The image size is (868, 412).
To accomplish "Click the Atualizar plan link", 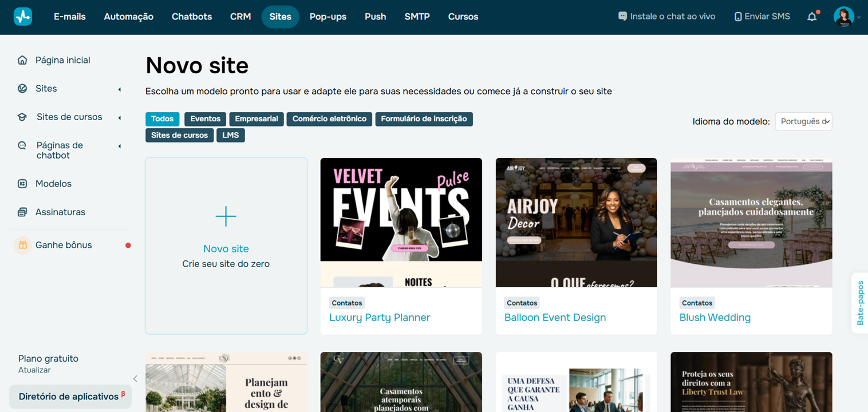I will pos(34,370).
